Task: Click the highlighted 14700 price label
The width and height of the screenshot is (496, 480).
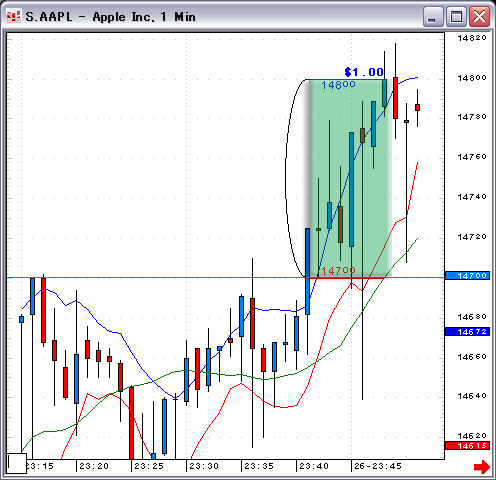Action: click(467, 276)
